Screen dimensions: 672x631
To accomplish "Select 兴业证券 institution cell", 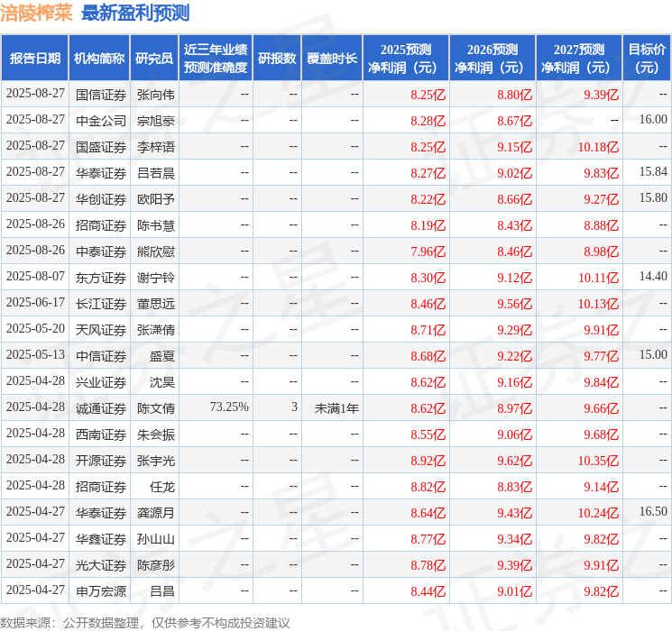I will tap(101, 382).
